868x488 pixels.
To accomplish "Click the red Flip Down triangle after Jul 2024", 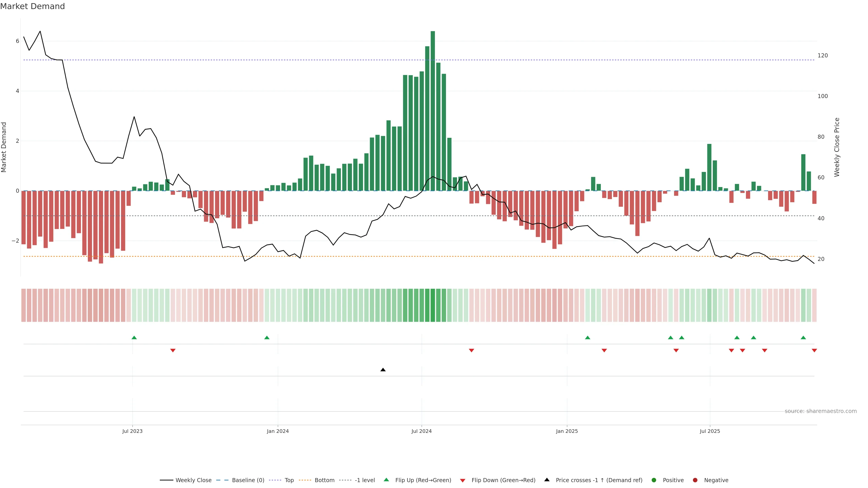I will point(471,351).
